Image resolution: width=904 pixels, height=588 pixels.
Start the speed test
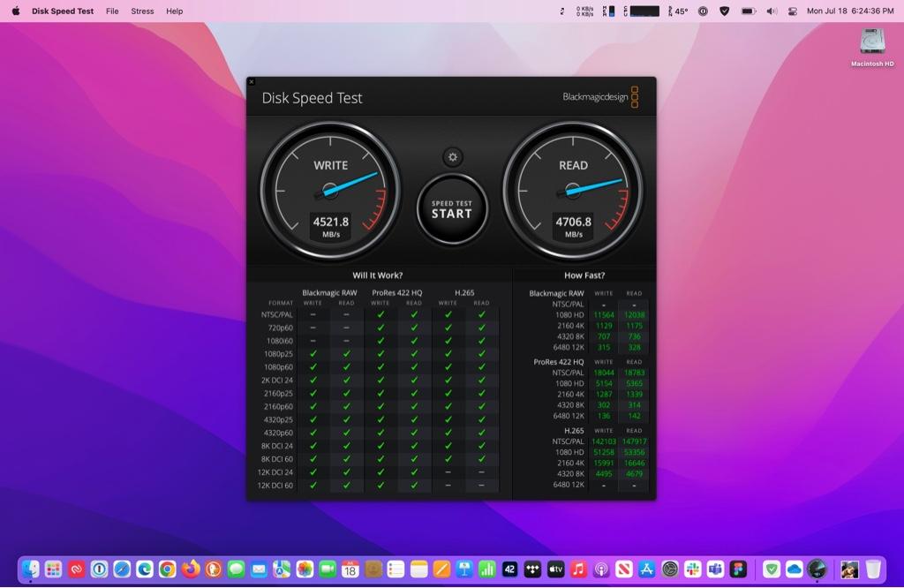coord(452,209)
